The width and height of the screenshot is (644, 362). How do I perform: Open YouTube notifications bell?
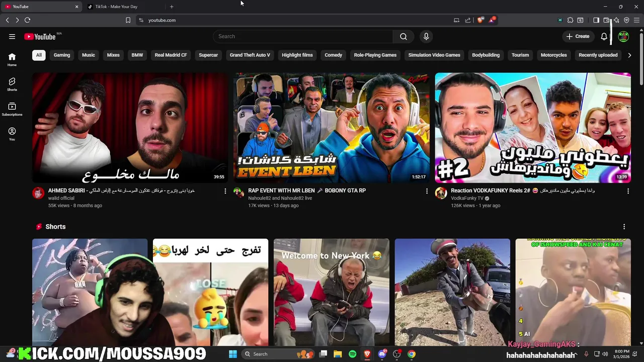coord(604,36)
